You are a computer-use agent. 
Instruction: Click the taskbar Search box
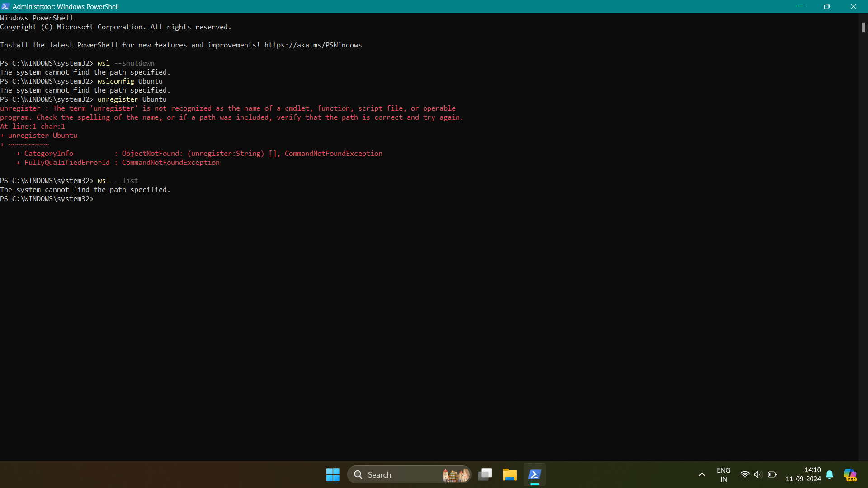[398, 474]
